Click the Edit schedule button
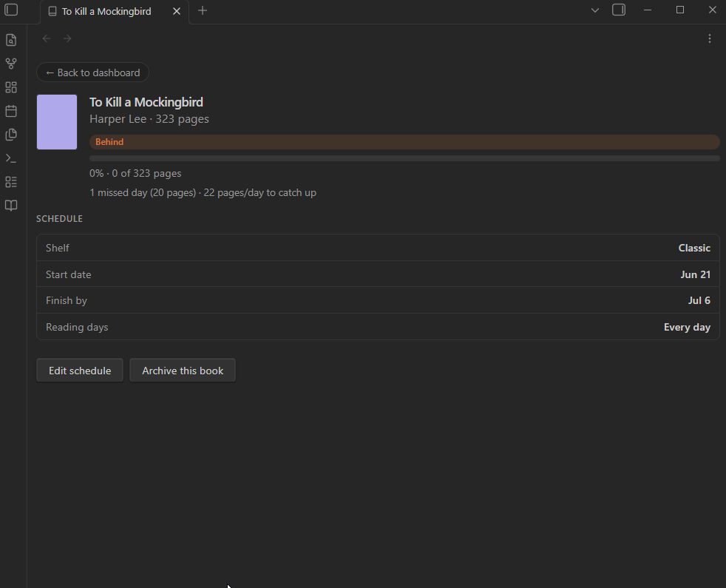This screenshot has height=588, width=726. tap(80, 371)
